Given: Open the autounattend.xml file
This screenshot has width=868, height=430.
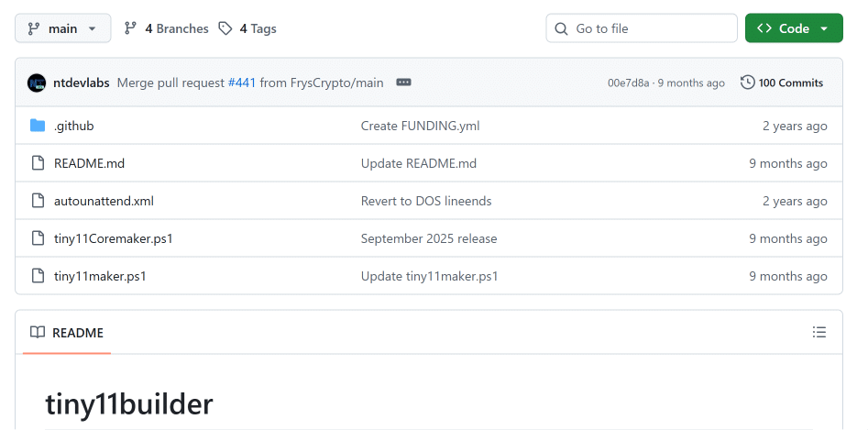Looking at the screenshot, I should click(104, 201).
